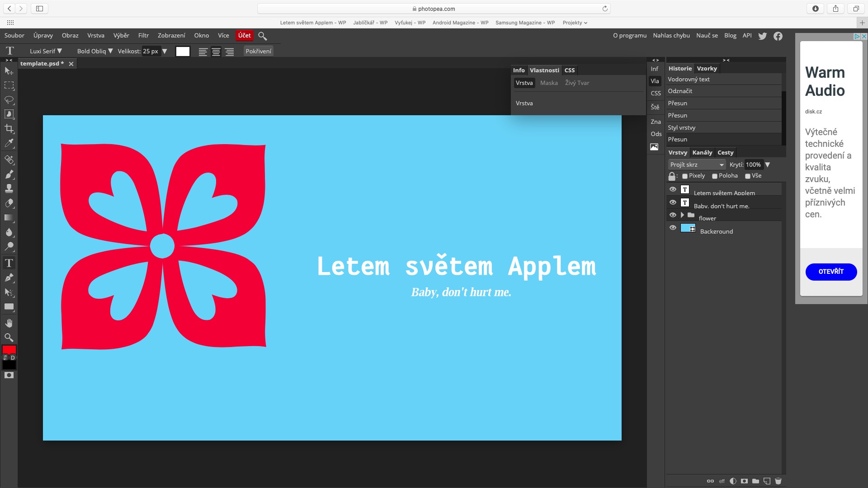Select the Lasso tool

9,100
